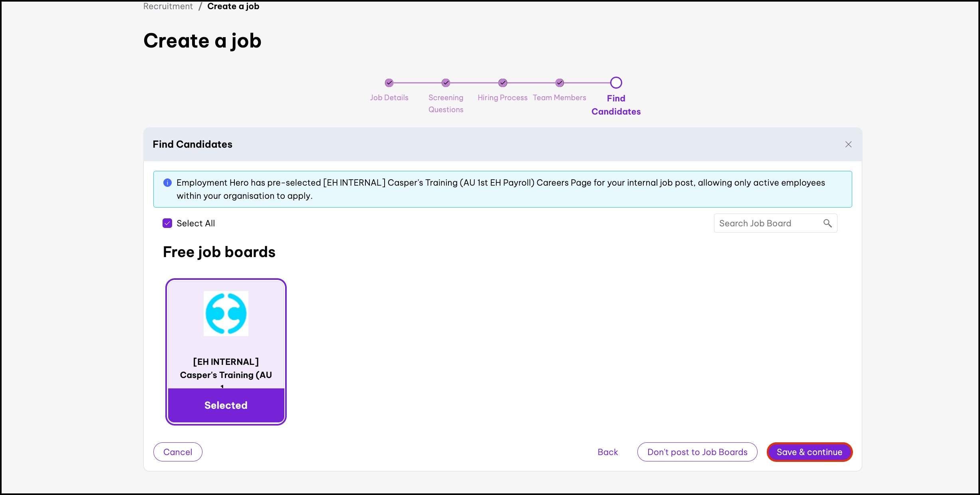Click the Team Members step checkmark circle
Image resolution: width=980 pixels, height=495 pixels.
[559, 83]
